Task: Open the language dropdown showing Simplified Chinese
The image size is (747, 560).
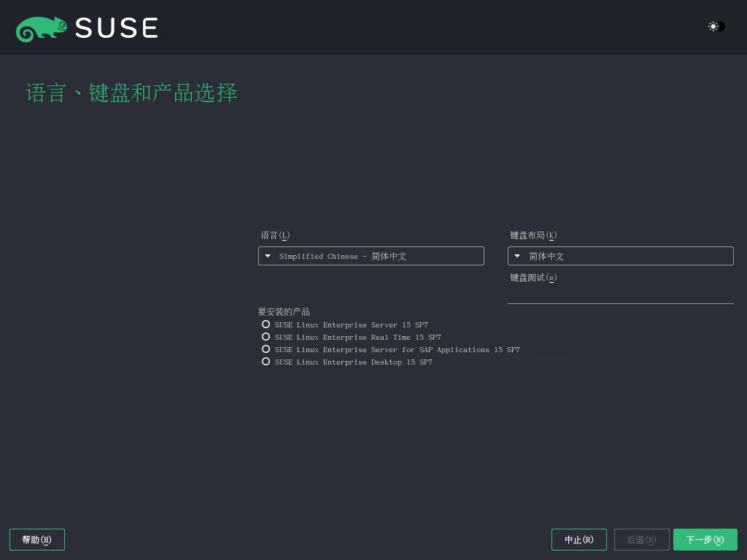Action: [x=371, y=256]
